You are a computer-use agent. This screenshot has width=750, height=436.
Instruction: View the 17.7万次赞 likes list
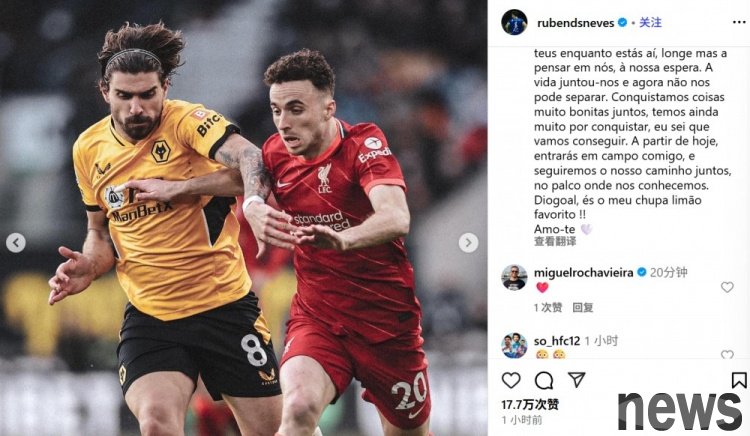click(530, 404)
